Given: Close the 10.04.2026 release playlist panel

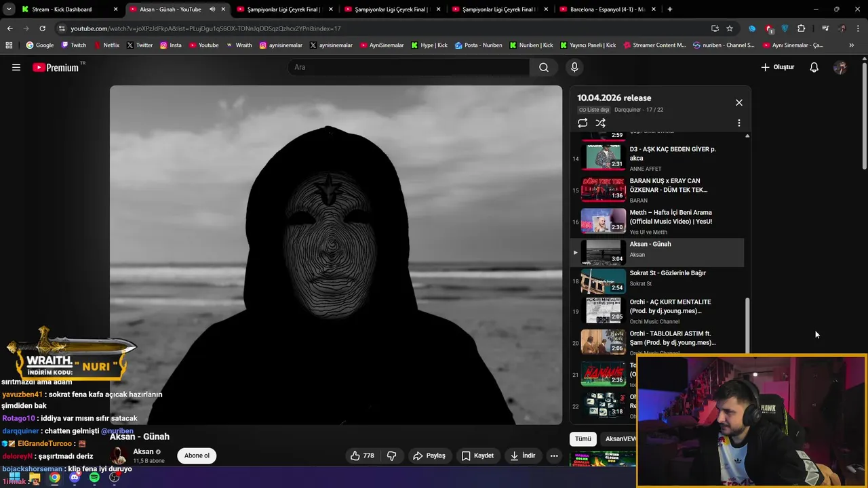Looking at the screenshot, I should 738,102.
